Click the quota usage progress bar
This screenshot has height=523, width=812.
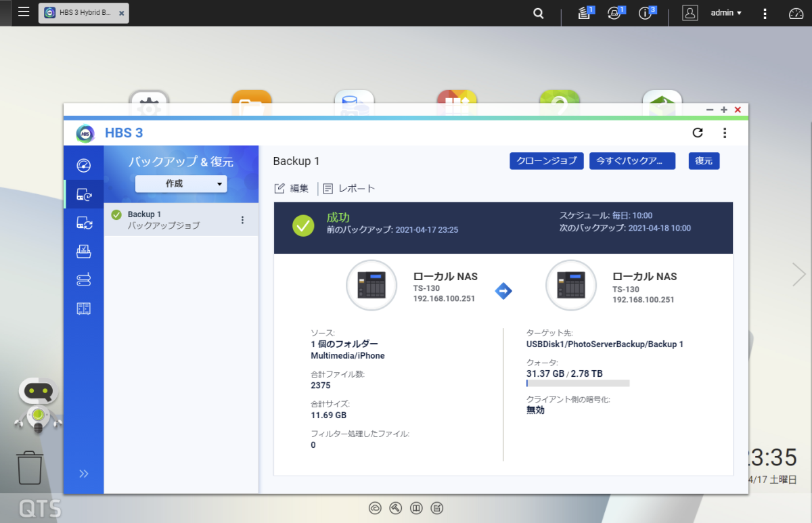[x=578, y=383]
